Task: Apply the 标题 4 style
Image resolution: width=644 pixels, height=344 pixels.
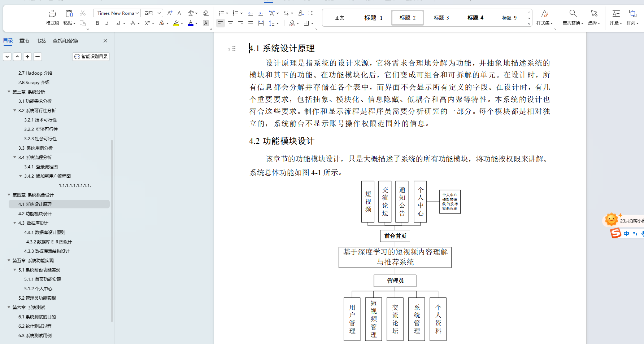Action: click(475, 18)
